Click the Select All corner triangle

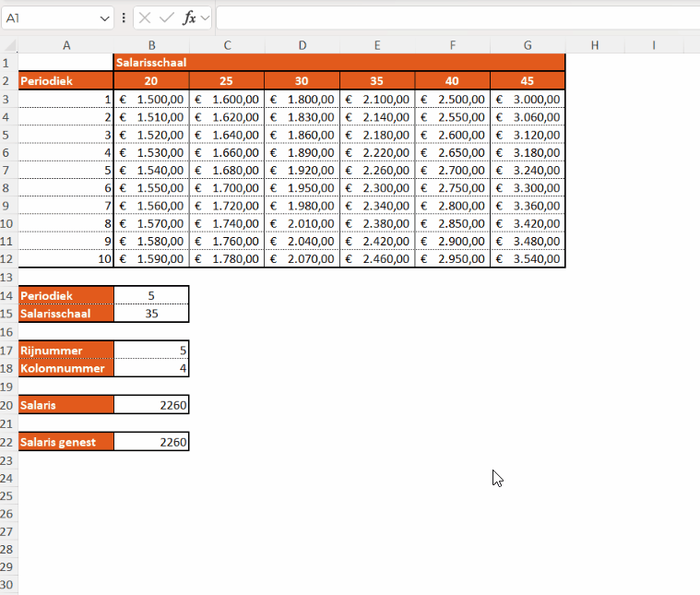click(9, 45)
